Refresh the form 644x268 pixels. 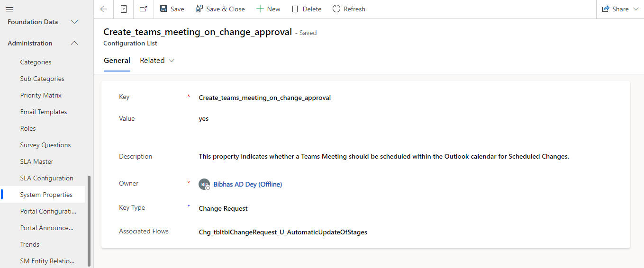tap(349, 9)
